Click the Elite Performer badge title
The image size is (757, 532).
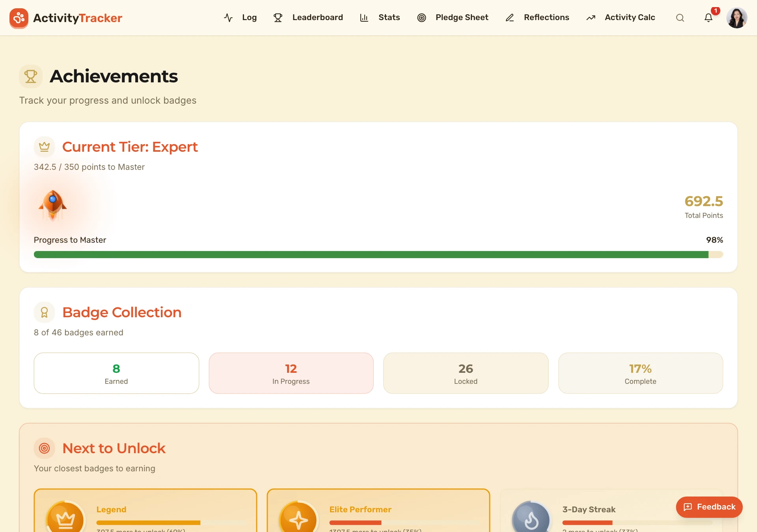360,510
